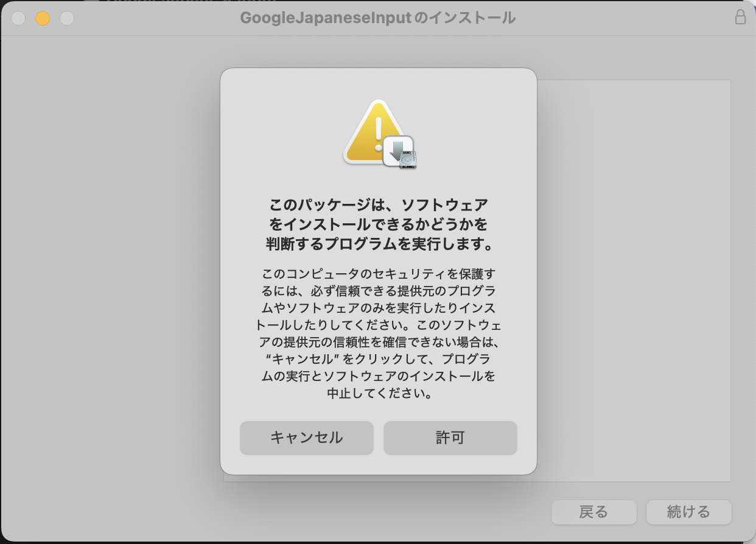The image size is (756, 544).
Task: Click the lock icon in the title bar
Action: (740, 18)
